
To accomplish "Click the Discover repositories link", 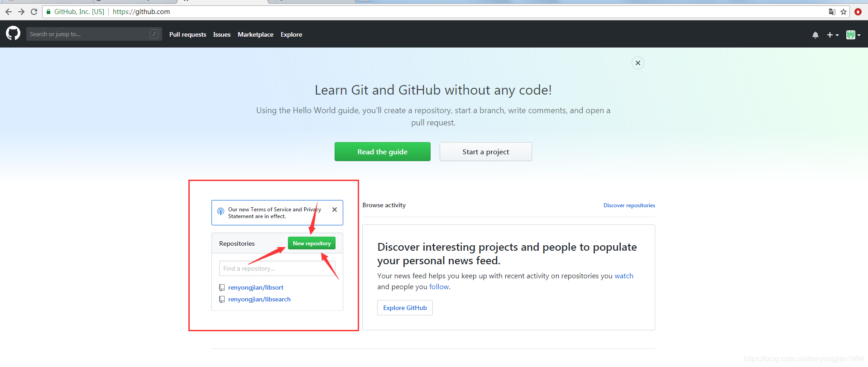I will [629, 205].
